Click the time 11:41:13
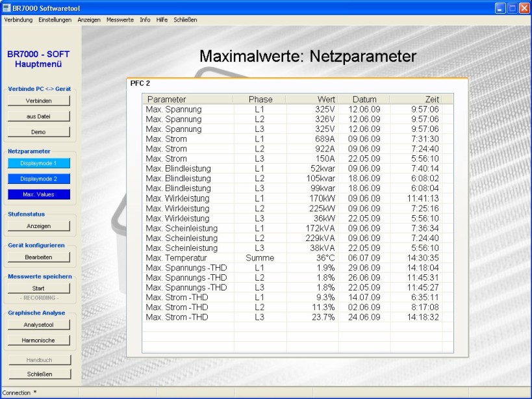 tap(423, 198)
